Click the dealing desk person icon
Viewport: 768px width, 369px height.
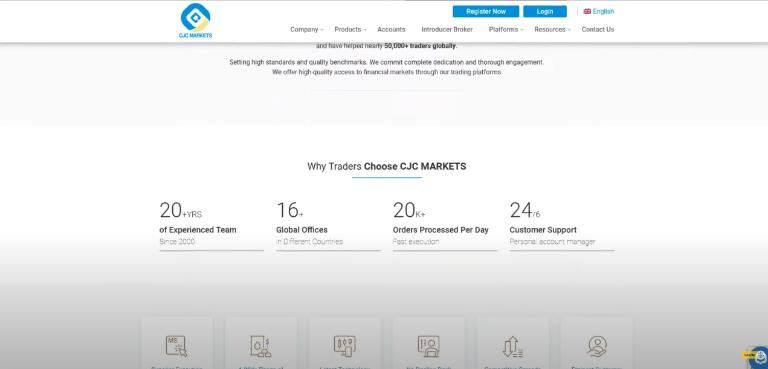click(x=429, y=346)
